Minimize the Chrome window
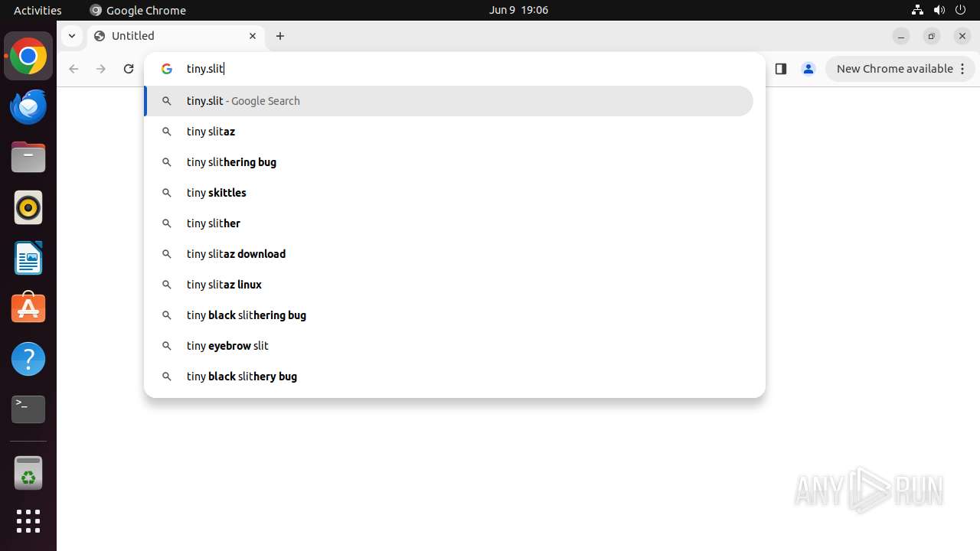Viewport: 980px width, 551px height. pyautogui.click(x=901, y=36)
